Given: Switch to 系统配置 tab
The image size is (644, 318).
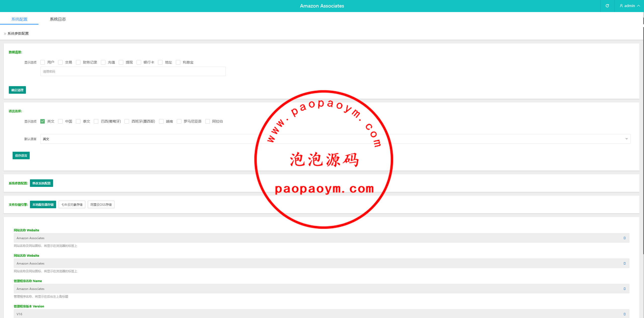Looking at the screenshot, I should (19, 19).
